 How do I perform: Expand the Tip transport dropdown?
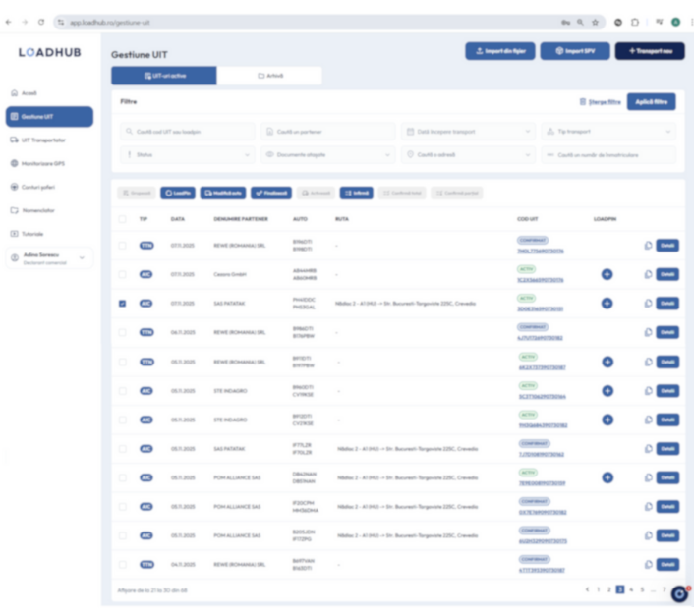click(x=608, y=131)
